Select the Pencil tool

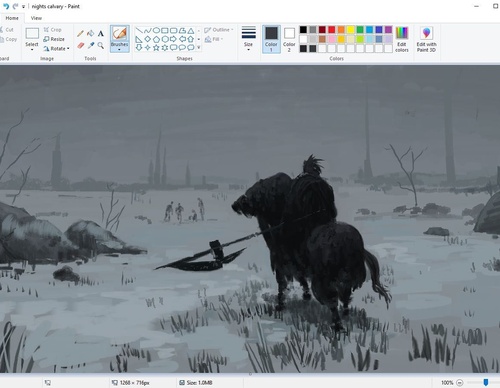[x=80, y=34]
